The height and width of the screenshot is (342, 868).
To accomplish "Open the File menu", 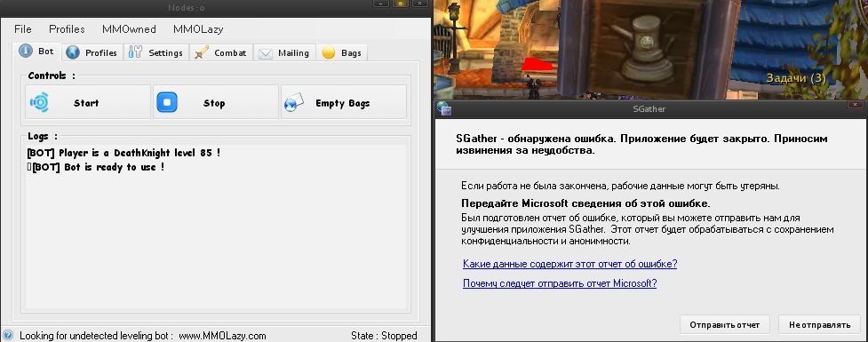I will pos(23,28).
